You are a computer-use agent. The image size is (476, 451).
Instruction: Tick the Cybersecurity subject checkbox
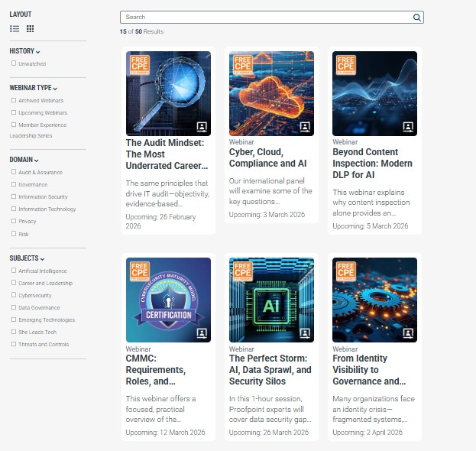(14, 295)
